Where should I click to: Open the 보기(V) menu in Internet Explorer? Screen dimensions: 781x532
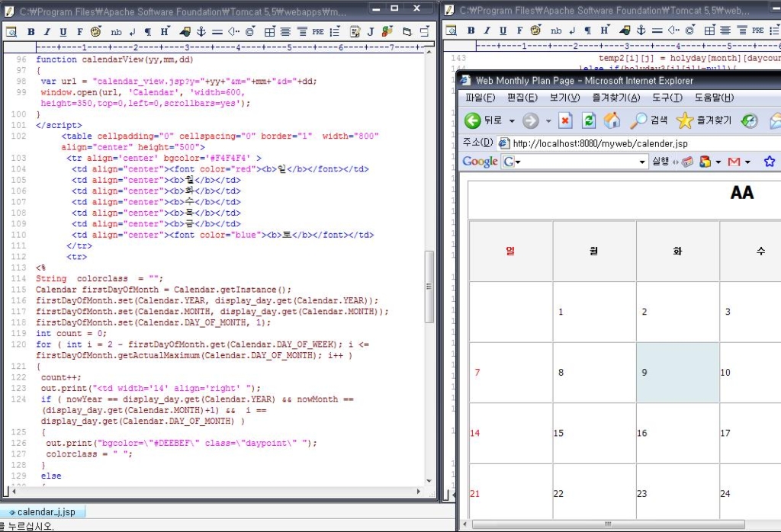[x=564, y=98]
